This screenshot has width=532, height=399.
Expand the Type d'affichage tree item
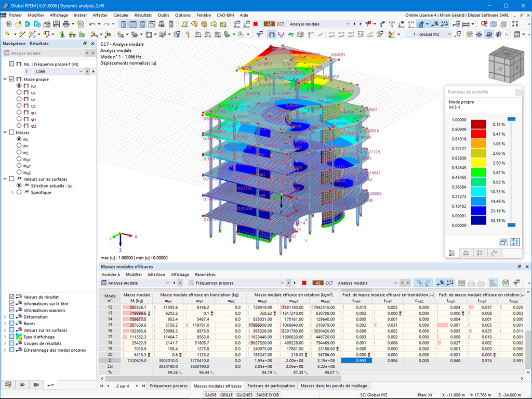(x=5, y=337)
